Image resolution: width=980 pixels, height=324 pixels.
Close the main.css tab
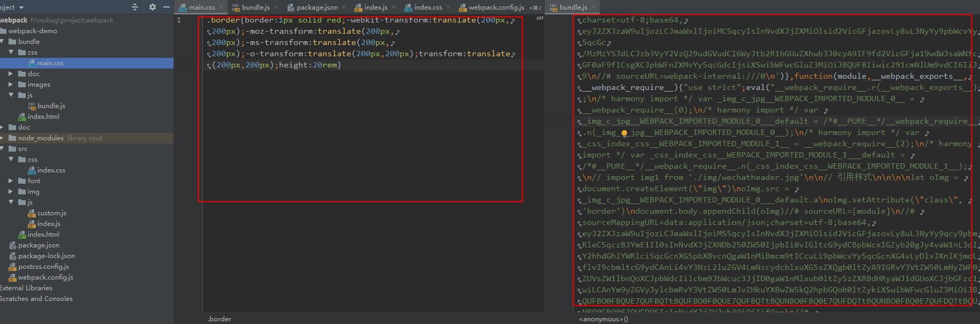[221, 7]
